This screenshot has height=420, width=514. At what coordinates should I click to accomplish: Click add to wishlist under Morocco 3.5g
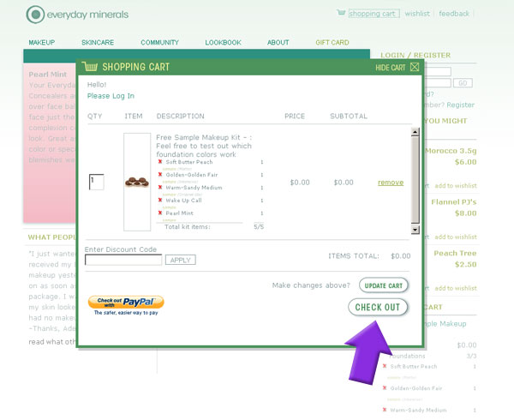pyautogui.click(x=456, y=186)
